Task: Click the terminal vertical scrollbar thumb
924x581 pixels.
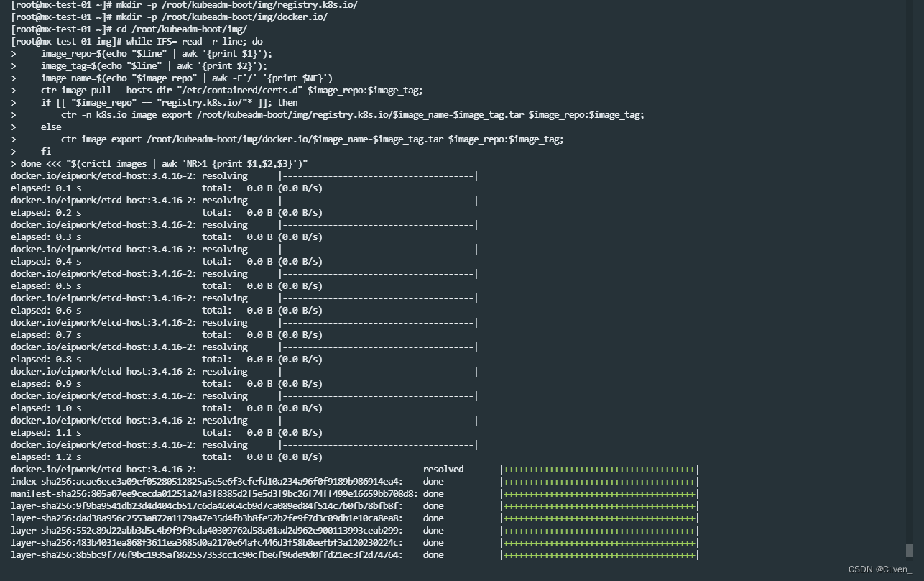Action: point(910,550)
